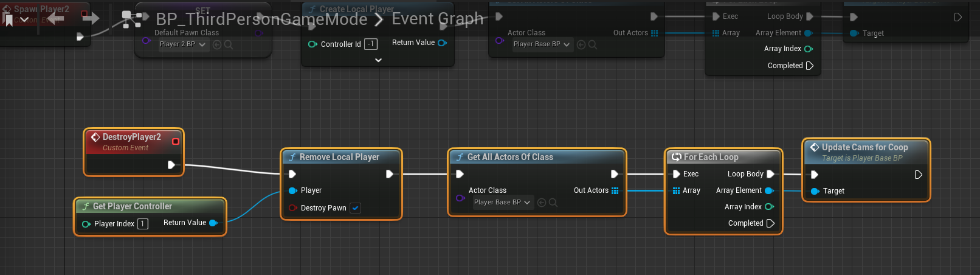
Task: Select the selected For Each Loop node title
Action: click(711, 157)
